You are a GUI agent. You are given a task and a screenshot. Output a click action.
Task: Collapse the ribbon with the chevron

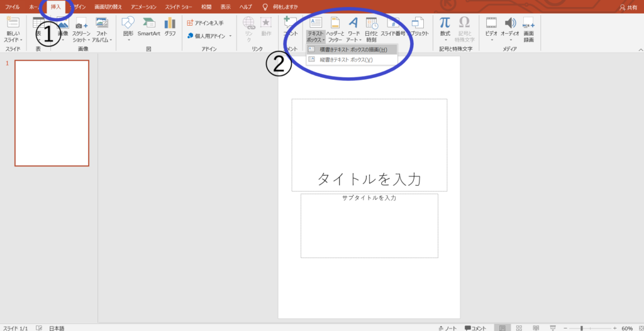(x=640, y=49)
